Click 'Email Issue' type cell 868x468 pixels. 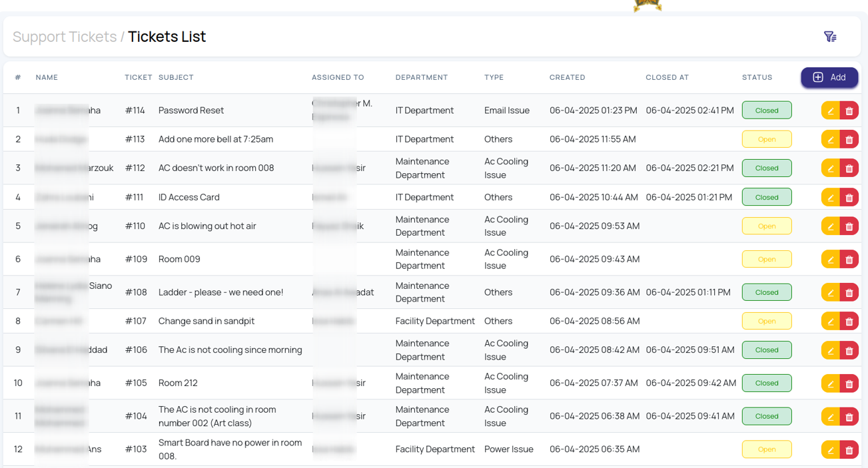pos(507,111)
